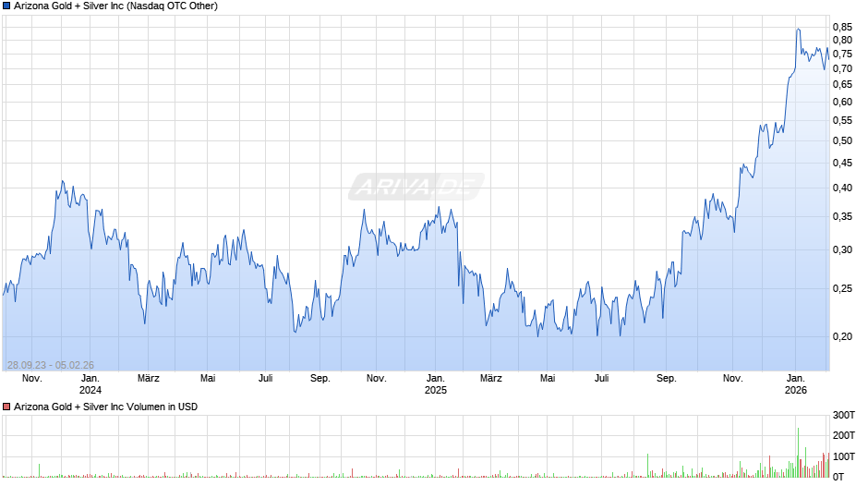Click the 0,75 price axis label

click(842, 54)
